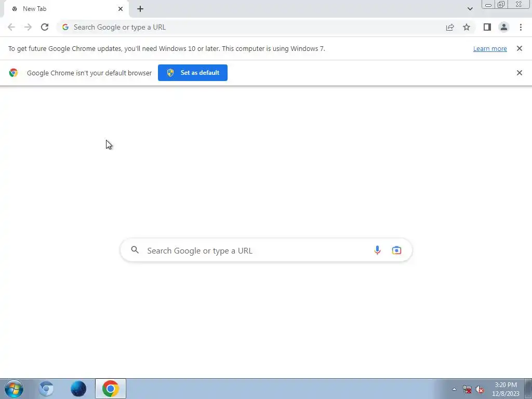The image size is (532, 399).
Task: Click the Show desktop button
Action: pos(528,389)
